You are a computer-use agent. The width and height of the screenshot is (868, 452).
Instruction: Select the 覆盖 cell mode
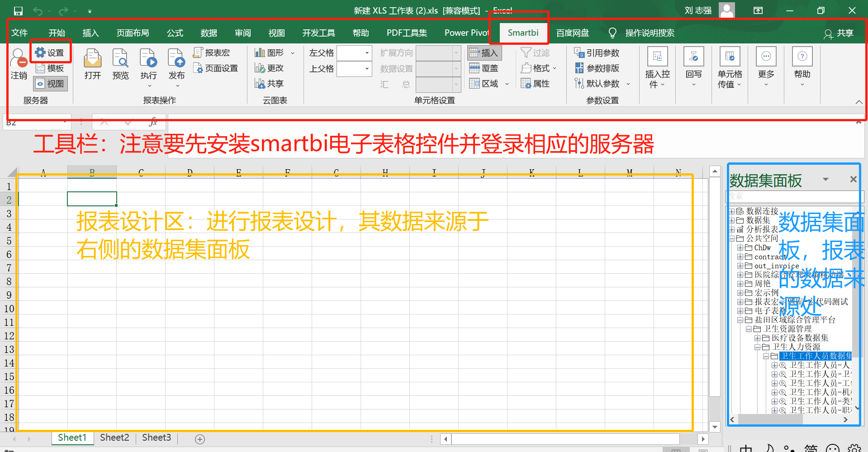(484, 68)
